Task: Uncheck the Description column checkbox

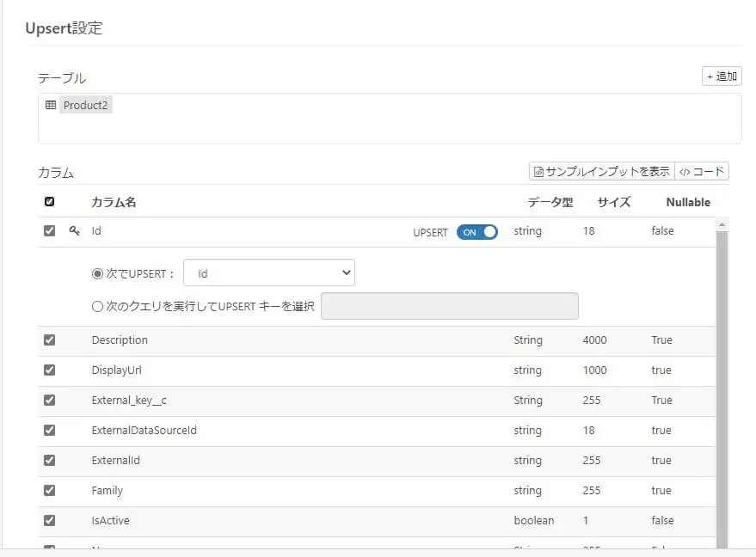Action: pos(49,340)
